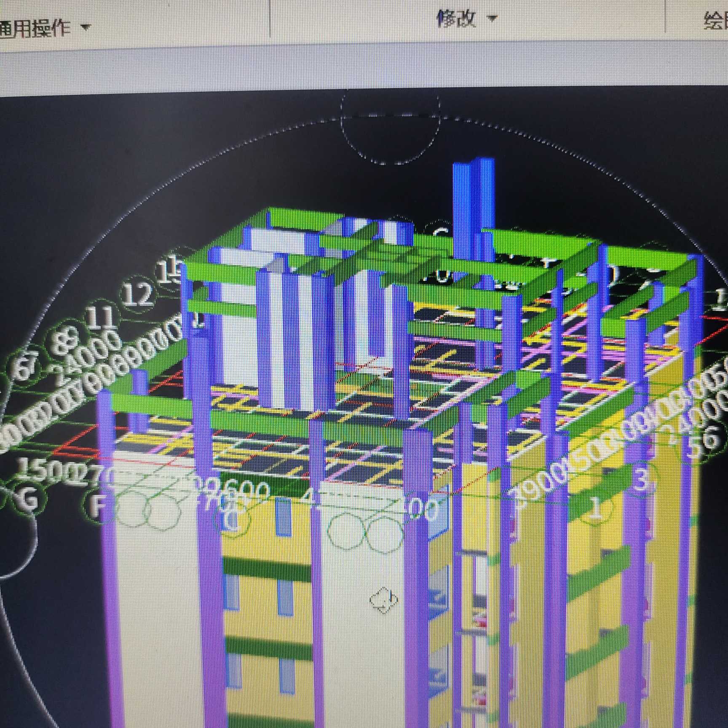The height and width of the screenshot is (728, 728).
Task: Select the axis bubble labeled 11
Action: pos(101,318)
